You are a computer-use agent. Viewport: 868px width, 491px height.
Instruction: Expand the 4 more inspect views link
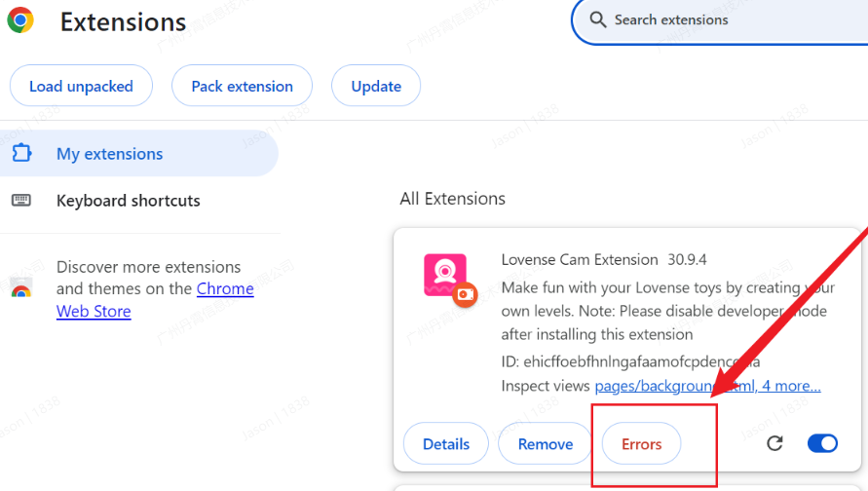[792, 386]
